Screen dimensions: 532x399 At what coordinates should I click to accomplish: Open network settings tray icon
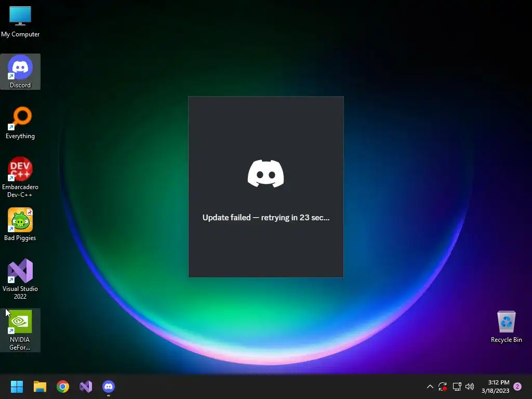pos(457,387)
